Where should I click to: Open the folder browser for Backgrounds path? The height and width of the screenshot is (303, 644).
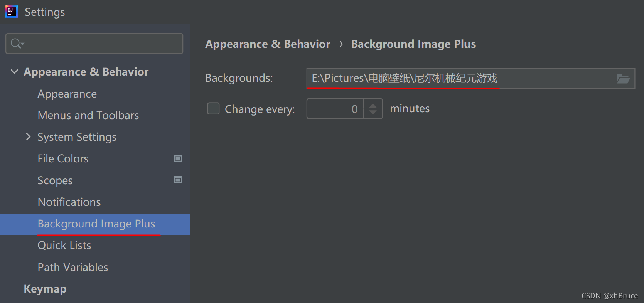coord(624,78)
